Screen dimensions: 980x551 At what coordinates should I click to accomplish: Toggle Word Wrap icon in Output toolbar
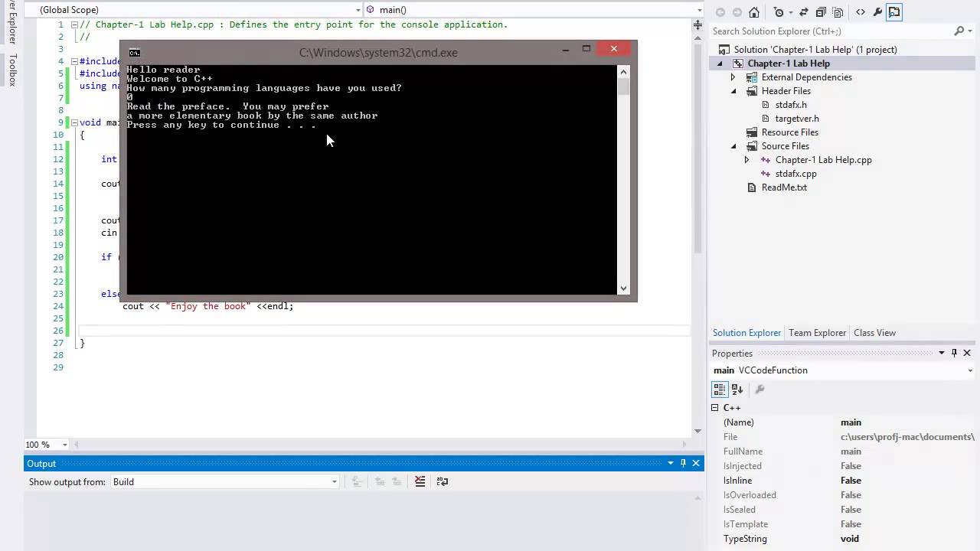coord(442,481)
